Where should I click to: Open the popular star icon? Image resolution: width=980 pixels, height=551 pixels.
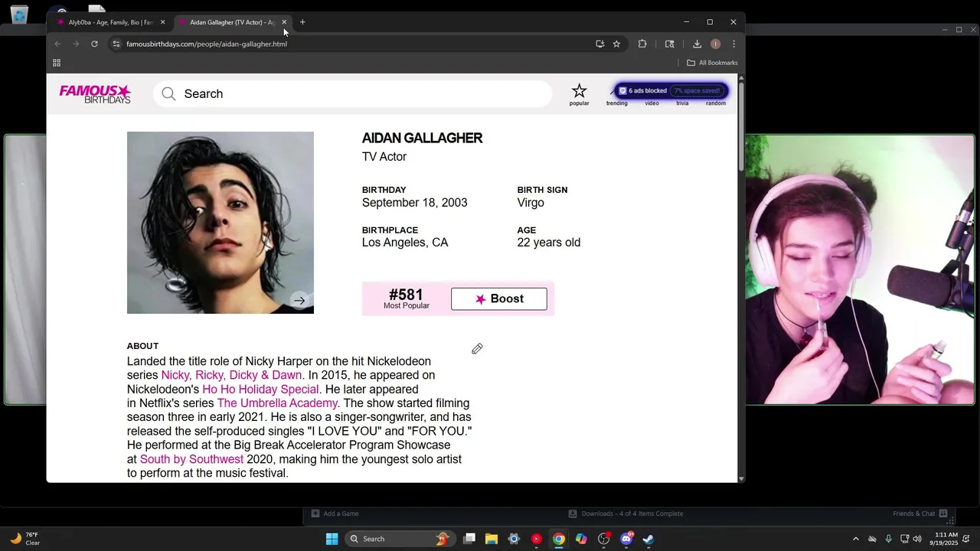pyautogui.click(x=579, y=91)
